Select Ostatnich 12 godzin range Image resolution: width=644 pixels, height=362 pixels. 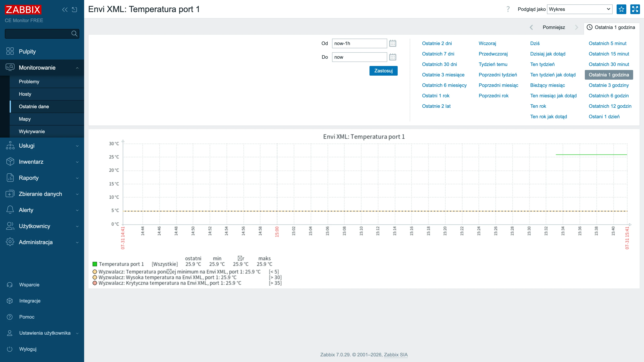(610, 106)
